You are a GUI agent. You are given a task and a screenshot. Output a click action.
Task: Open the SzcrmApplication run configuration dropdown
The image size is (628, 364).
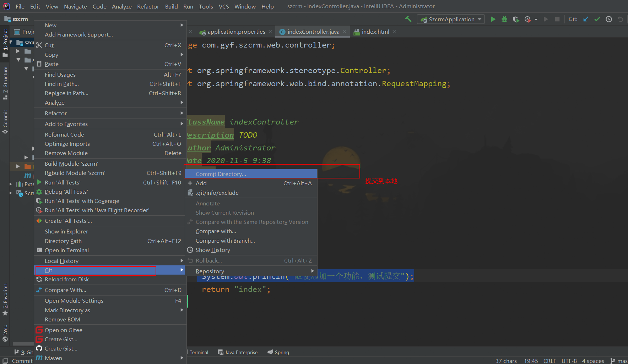451,19
